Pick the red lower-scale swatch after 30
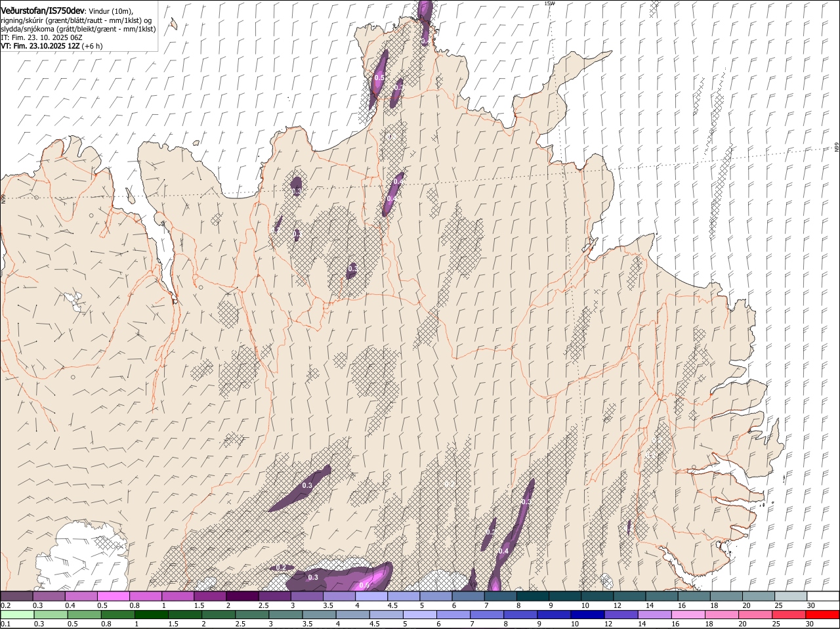This screenshot has height=629, width=840. [x=822, y=615]
